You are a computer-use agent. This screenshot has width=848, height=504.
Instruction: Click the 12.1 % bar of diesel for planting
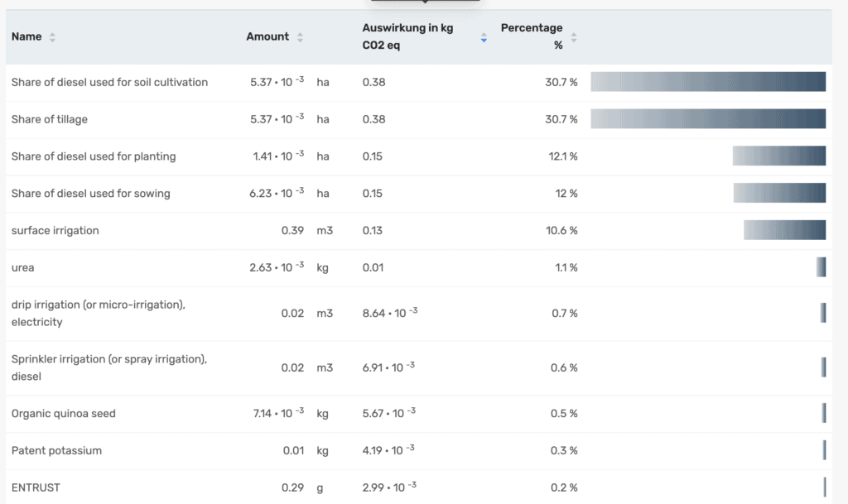point(778,156)
